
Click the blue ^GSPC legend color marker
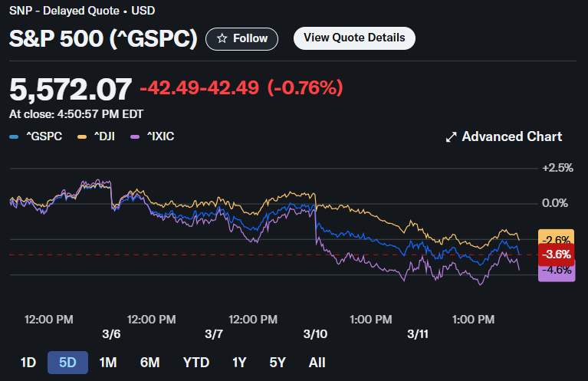(x=14, y=136)
